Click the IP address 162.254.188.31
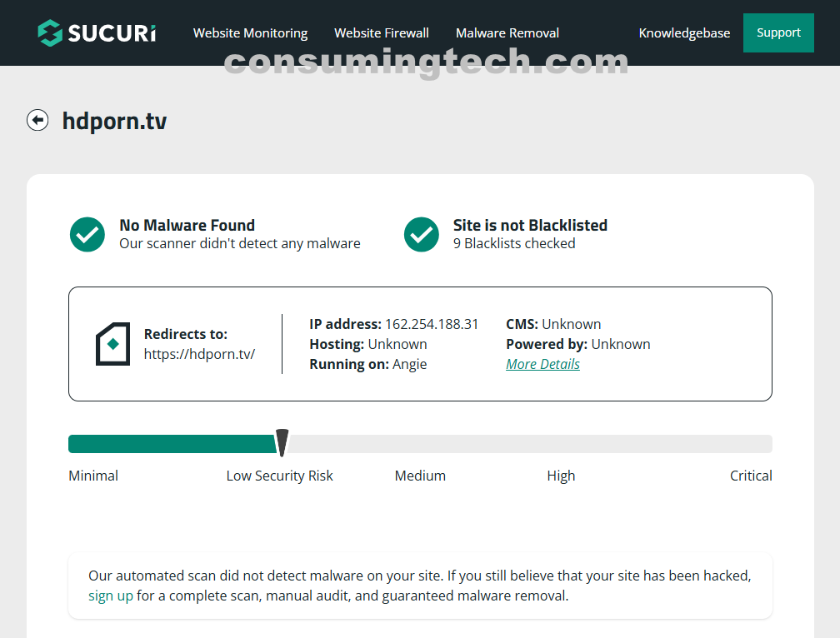This screenshot has width=840, height=638. (432, 324)
